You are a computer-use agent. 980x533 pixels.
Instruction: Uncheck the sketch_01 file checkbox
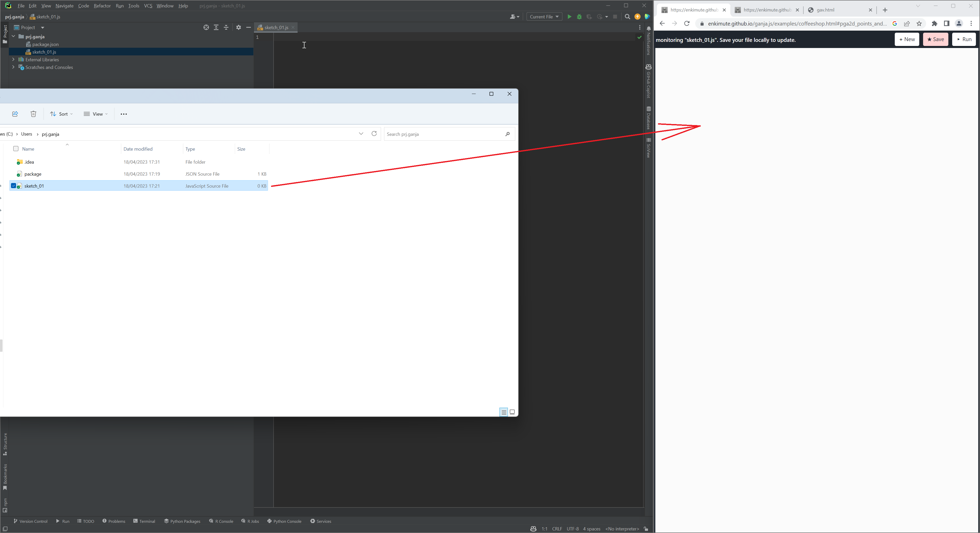pyautogui.click(x=14, y=186)
